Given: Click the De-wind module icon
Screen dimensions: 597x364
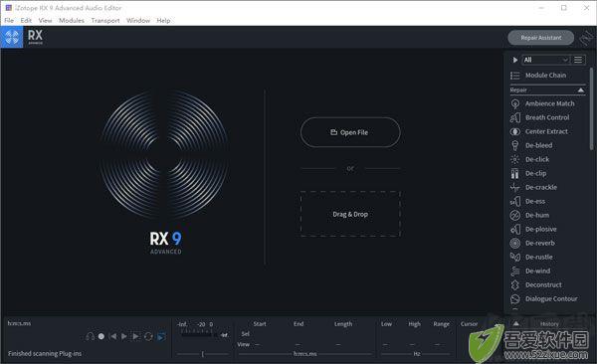Looking at the screenshot, I should click(514, 271).
